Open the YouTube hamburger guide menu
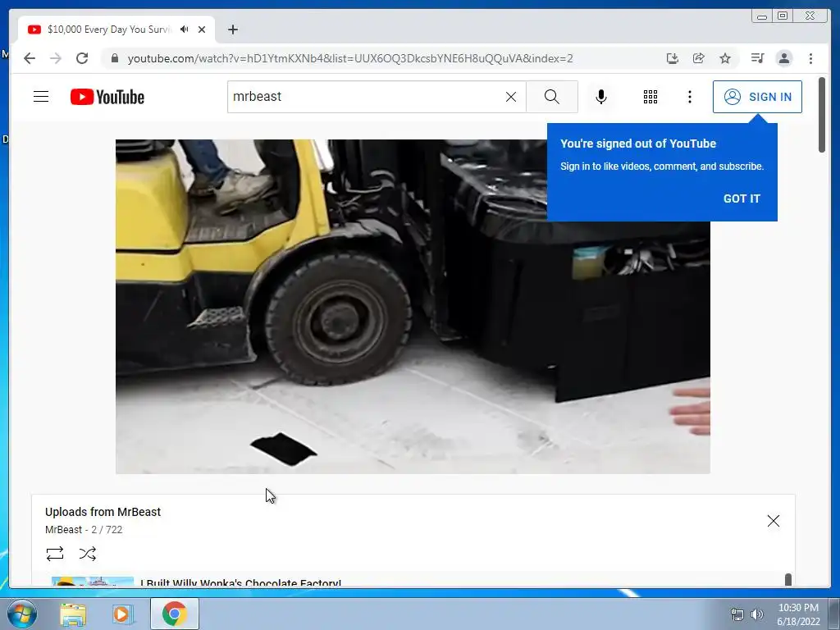The height and width of the screenshot is (630, 840). 41,97
